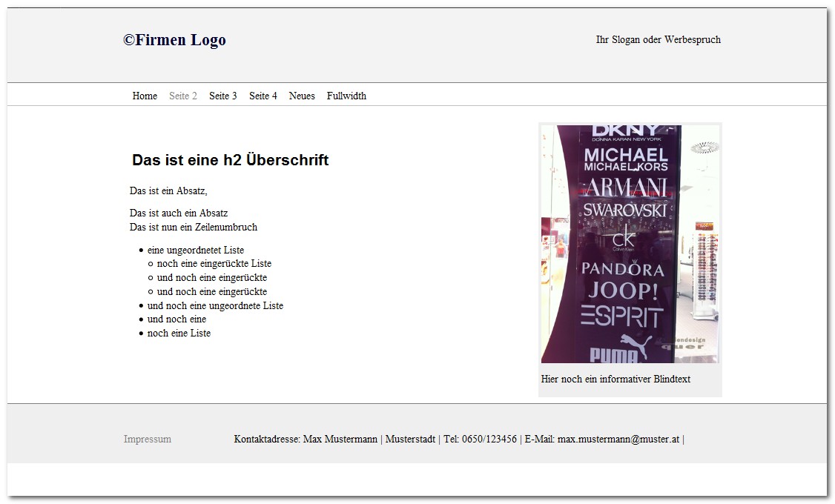This screenshot has width=835, height=504.
Task: Switch to the Fullwidth page
Action: 346,96
